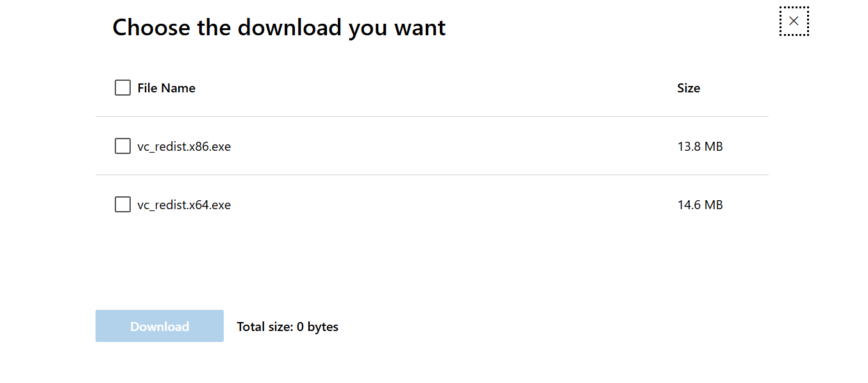Select the vc_redist.x64.exe file name text

pyautogui.click(x=184, y=205)
